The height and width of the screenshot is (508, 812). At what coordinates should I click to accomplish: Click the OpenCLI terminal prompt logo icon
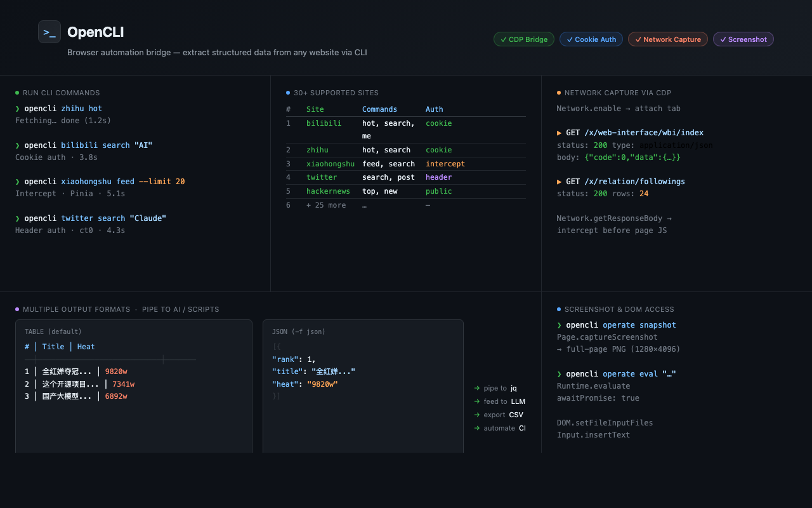[49, 32]
